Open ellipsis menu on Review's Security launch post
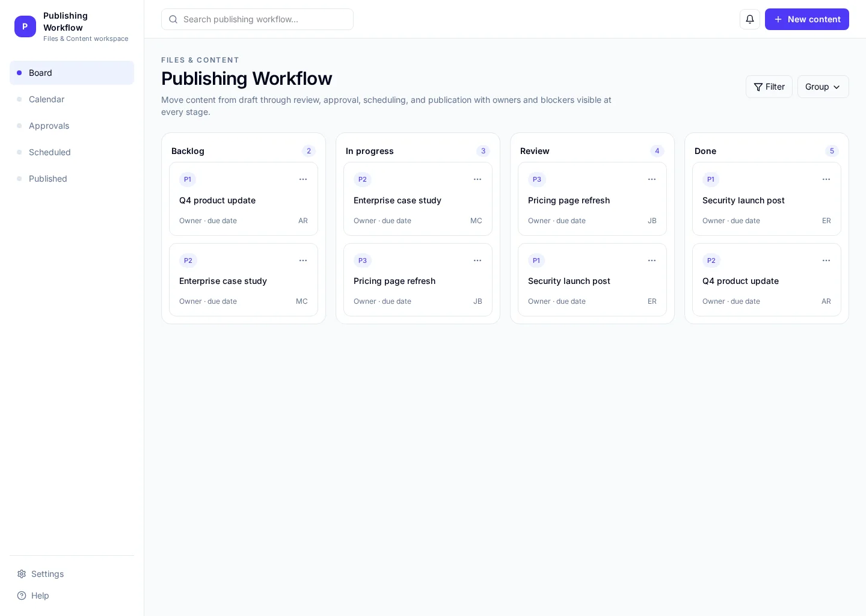The width and height of the screenshot is (866, 616). [x=652, y=260]
